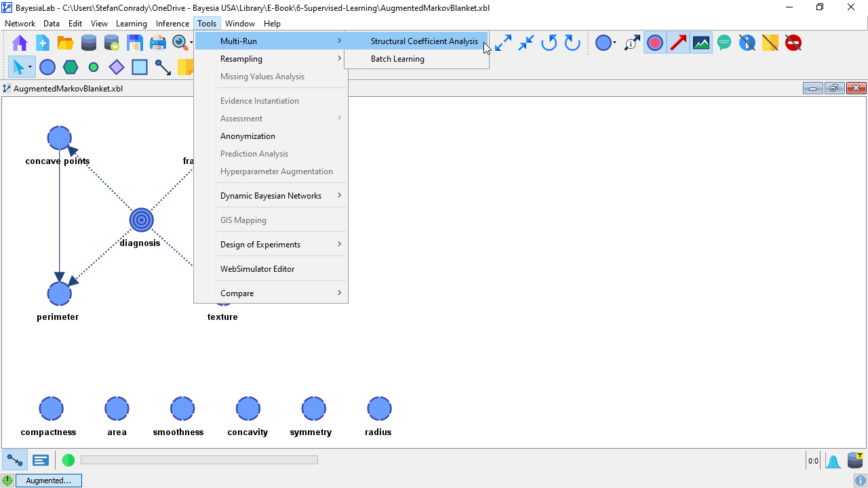The image size is (868, 488).
Task: Expand the Design of Experiments submenu
Action: (x=271, y=245)
